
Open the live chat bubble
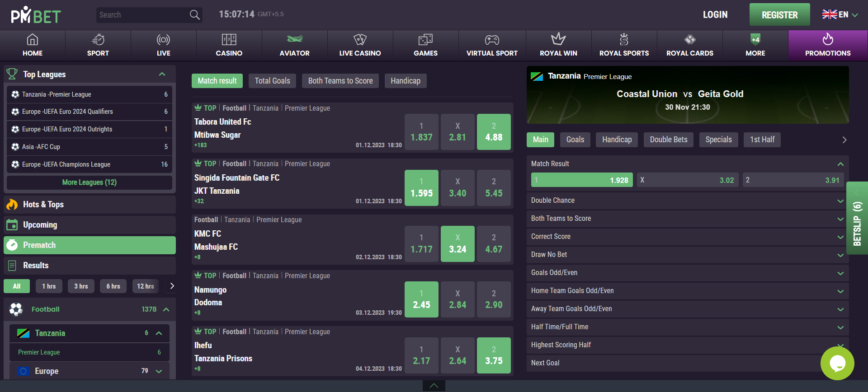[837, 363]
